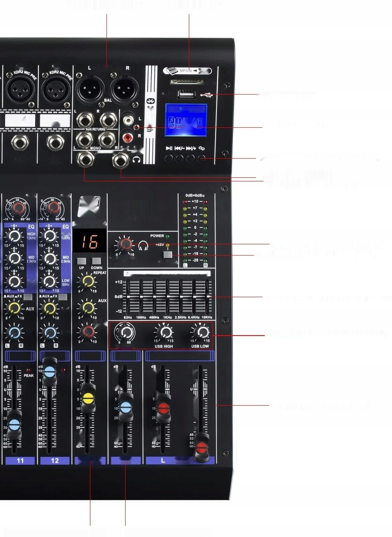Click the 2.5KHz graphic EQ slider
This screenshot has height=537, width=392.
click(x=181, y=297)
